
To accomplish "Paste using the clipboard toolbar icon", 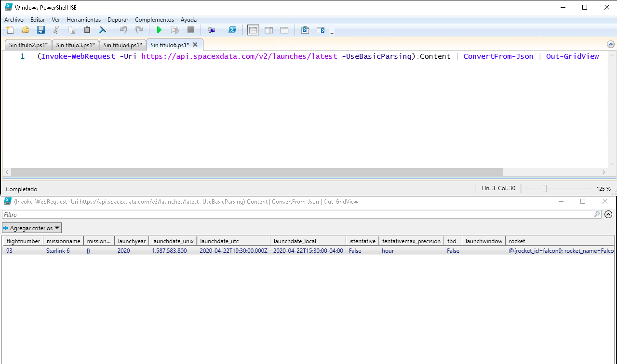I will [x=87, y=30].
